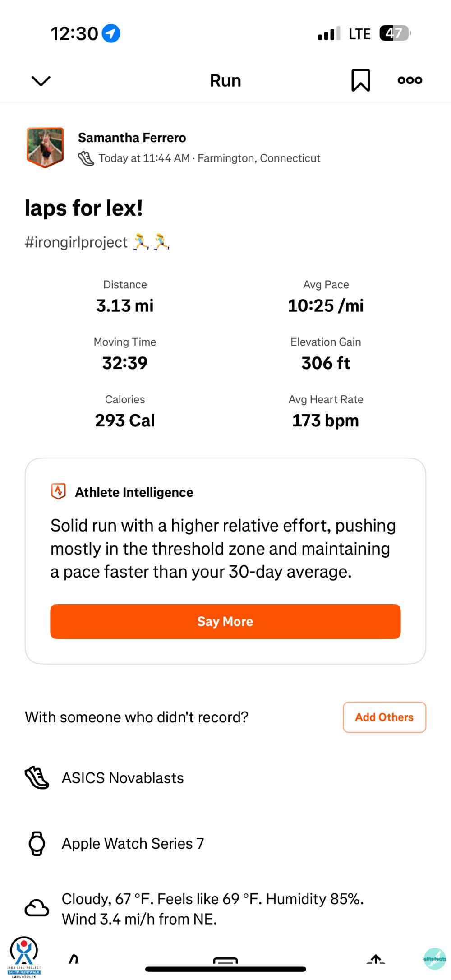Tap the Add Others button
451x980 pixels.
click(x=384, y=717)
